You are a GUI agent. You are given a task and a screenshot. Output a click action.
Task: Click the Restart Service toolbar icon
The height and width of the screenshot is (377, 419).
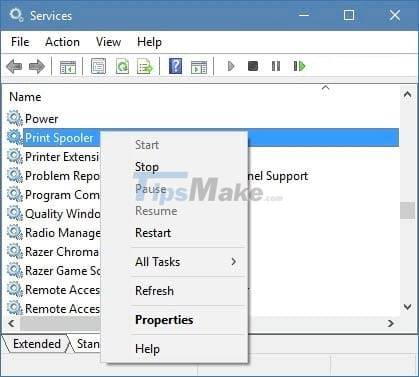(x=299, y=66)
